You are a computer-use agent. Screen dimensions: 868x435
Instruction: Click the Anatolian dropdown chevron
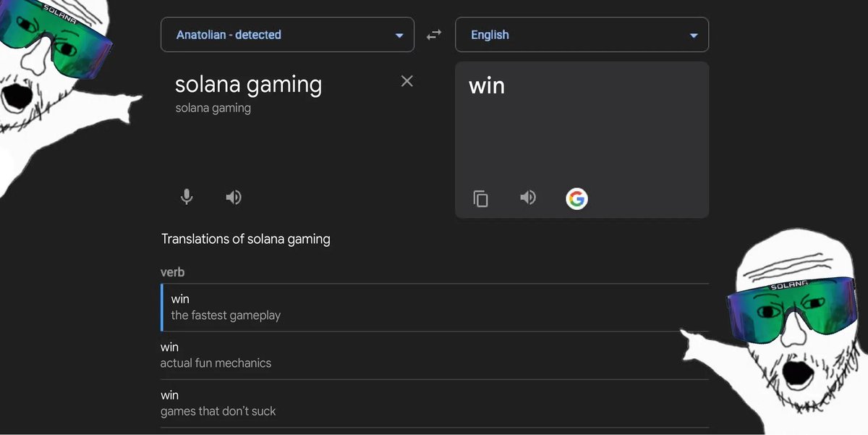click(x=399, y=34)
